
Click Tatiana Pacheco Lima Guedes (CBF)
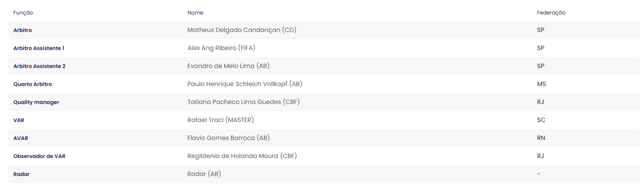point(244,102)
